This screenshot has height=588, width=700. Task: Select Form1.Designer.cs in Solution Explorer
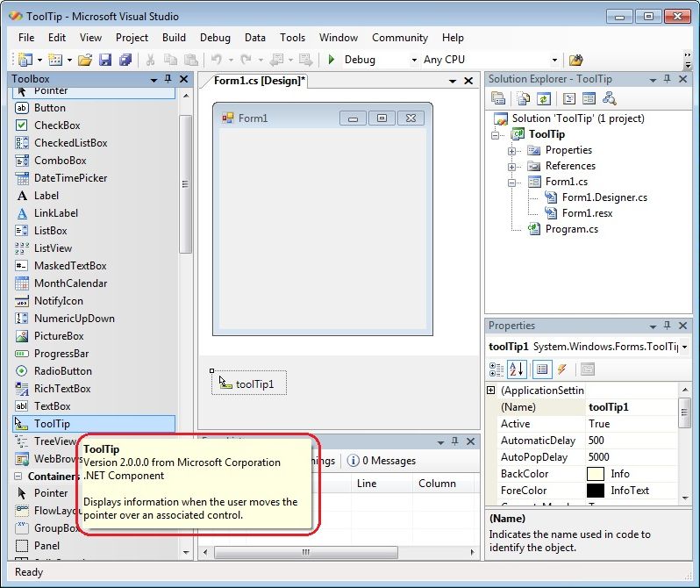pyautogui.click(x=604, y=197)
